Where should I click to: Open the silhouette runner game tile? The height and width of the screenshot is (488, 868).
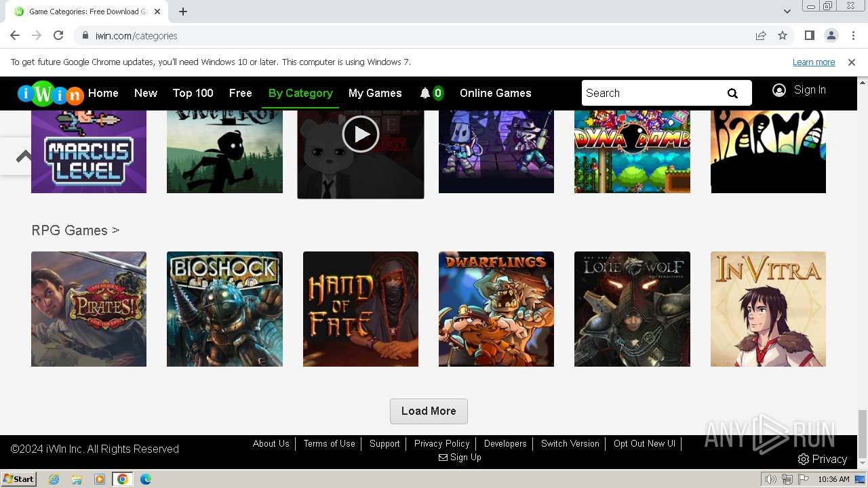click(224, 152)
